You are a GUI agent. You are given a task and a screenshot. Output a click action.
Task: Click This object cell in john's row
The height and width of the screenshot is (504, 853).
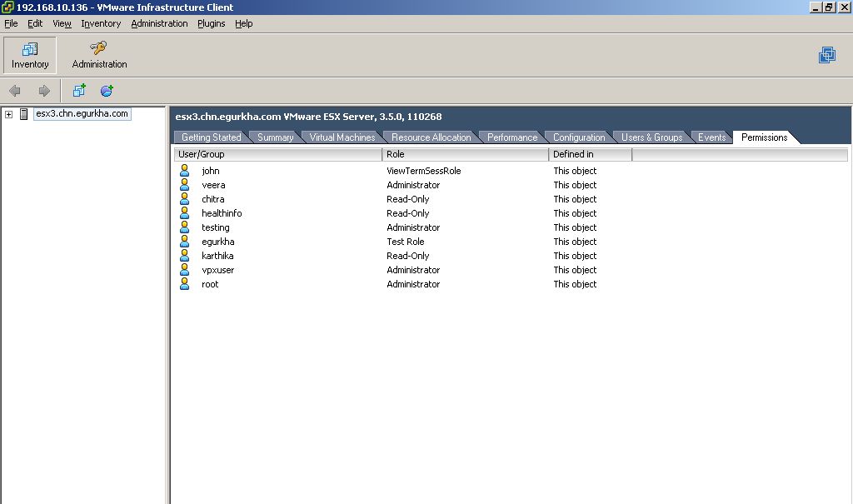[x=575, y=170]
